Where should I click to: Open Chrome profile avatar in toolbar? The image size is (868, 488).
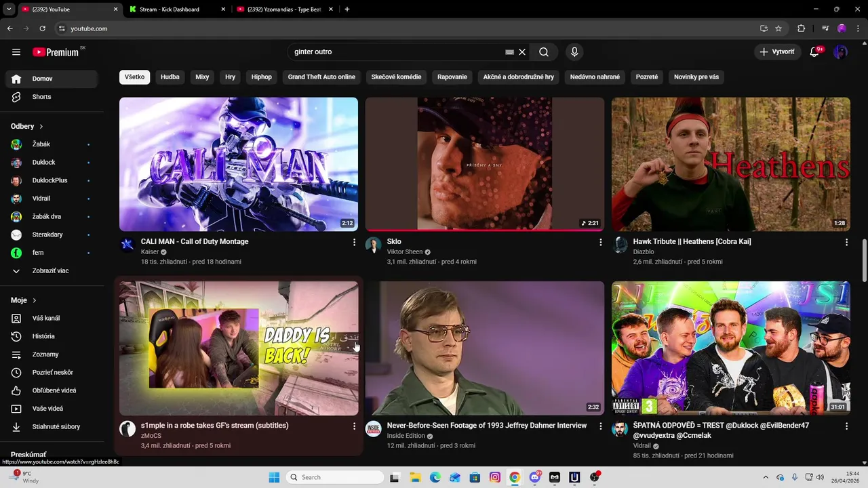[842, 28]
